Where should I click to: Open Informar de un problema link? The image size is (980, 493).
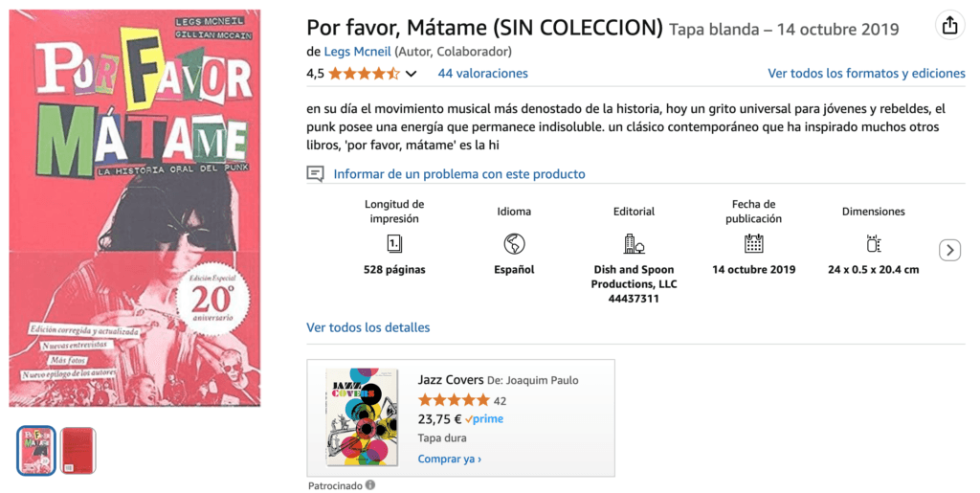(x=458, y=173)
